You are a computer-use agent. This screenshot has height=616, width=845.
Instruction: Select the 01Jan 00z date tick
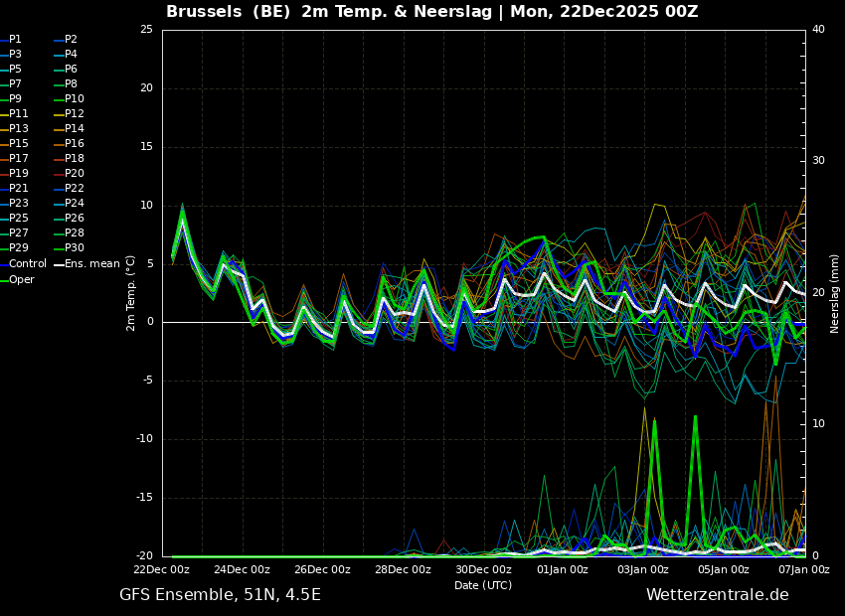(x=563, y=570)
